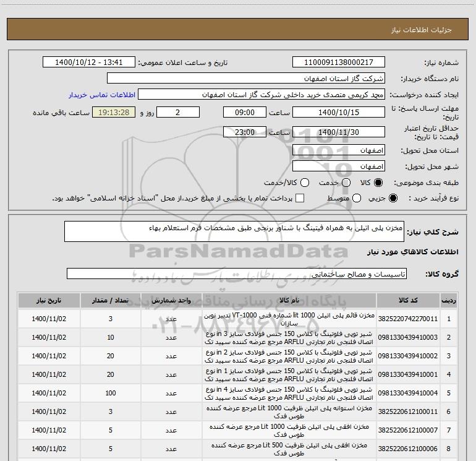
Task: Click row 1 item name مخزن قائم پلی اتیلن
Action: (x=289, y=319)
